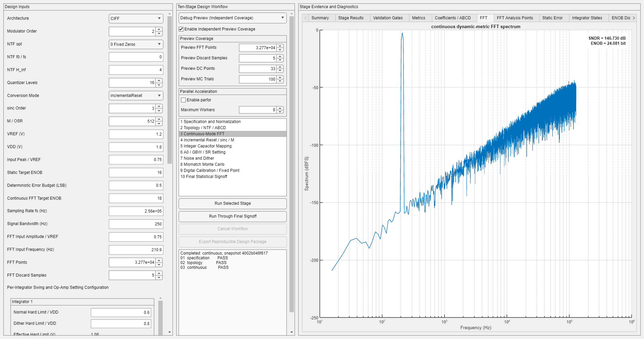Click the VREF (V) input field
This screenshot has width=644, height=339.
136,134
